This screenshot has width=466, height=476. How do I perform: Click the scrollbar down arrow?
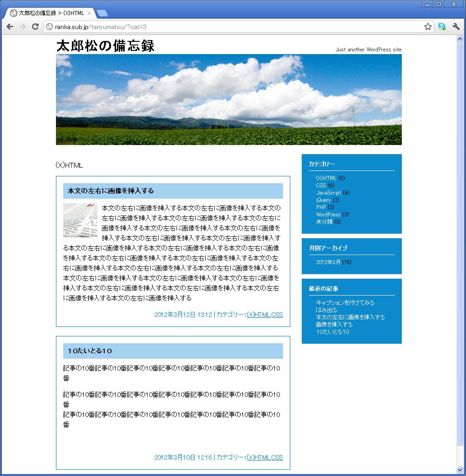460,470
